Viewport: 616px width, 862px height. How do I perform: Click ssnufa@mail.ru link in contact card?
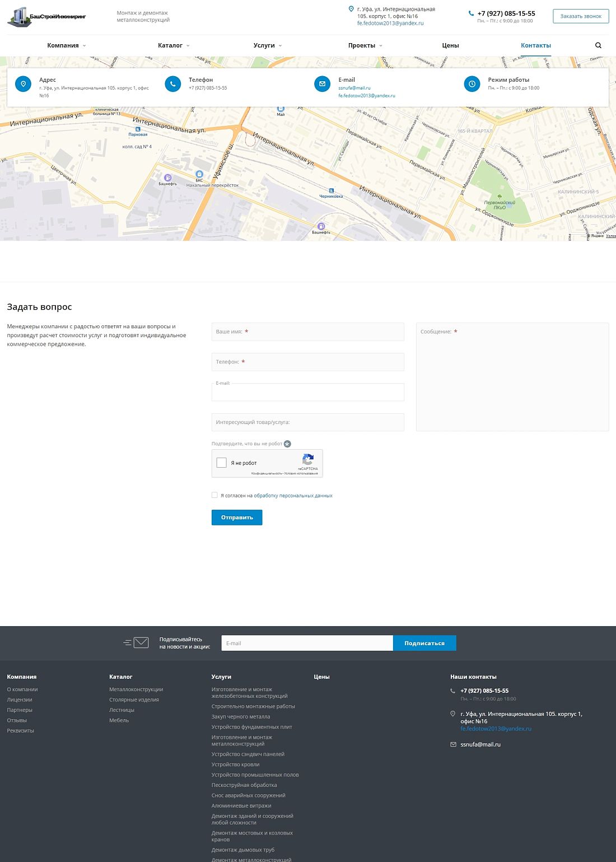(x=354, y=88)
